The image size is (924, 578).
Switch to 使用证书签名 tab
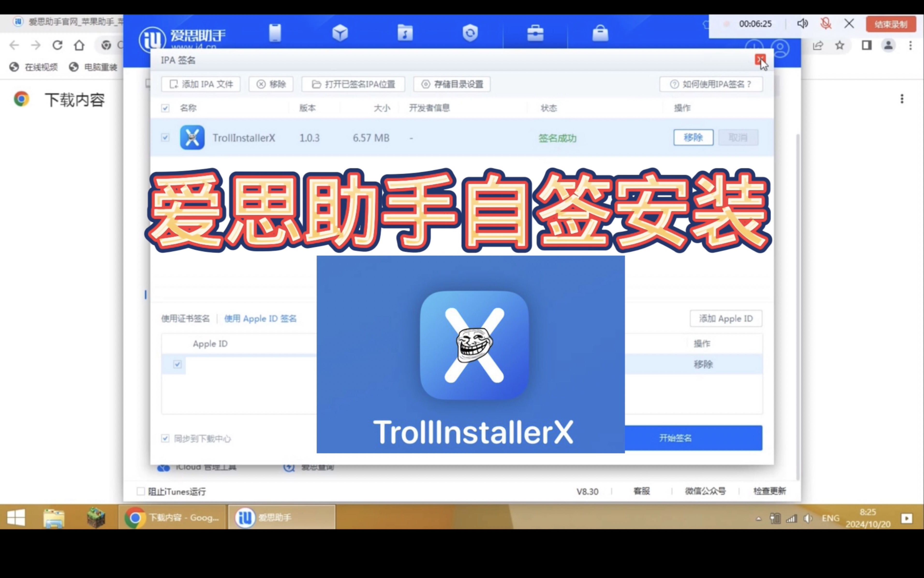click(185, 318)
